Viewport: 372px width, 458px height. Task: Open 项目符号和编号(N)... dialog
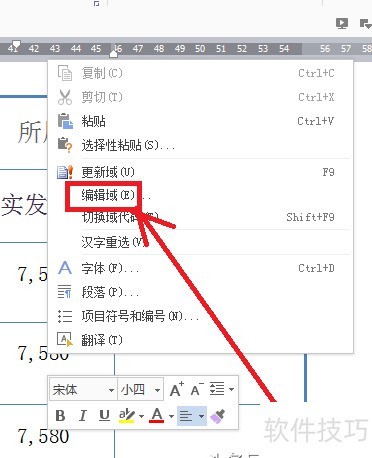pyautogui.click(x=201, y=316)
